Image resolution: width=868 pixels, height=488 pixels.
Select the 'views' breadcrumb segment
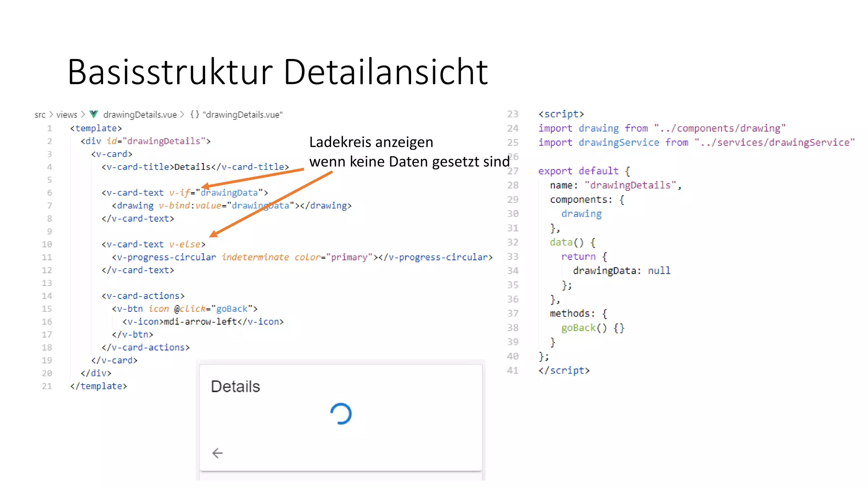pyautogui.click(x=67, y=115)
